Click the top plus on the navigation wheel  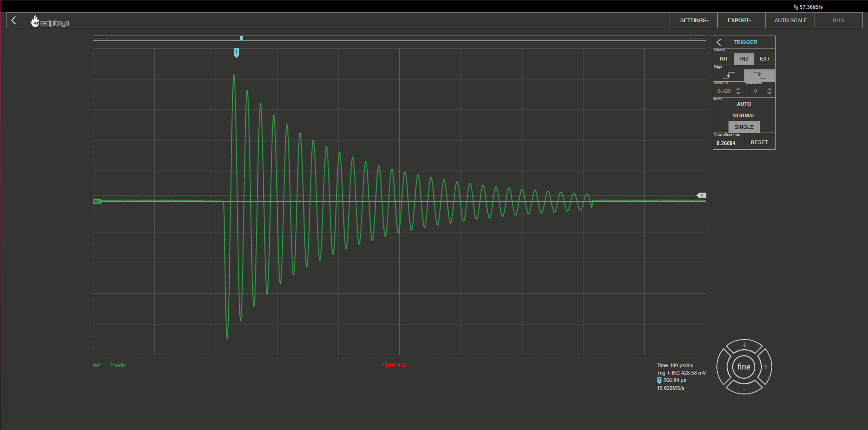coord(744,345)
